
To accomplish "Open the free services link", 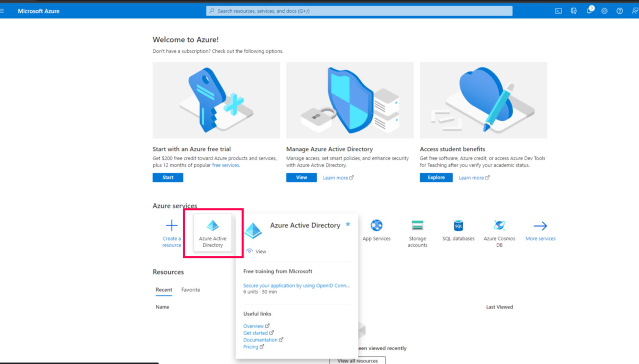I will [x=226, y=165].
